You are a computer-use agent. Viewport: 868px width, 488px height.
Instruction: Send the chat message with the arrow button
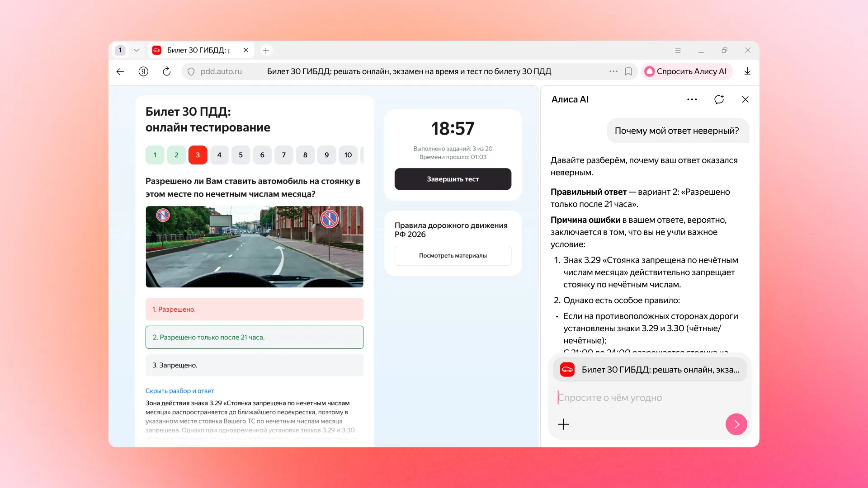(736, 424)
